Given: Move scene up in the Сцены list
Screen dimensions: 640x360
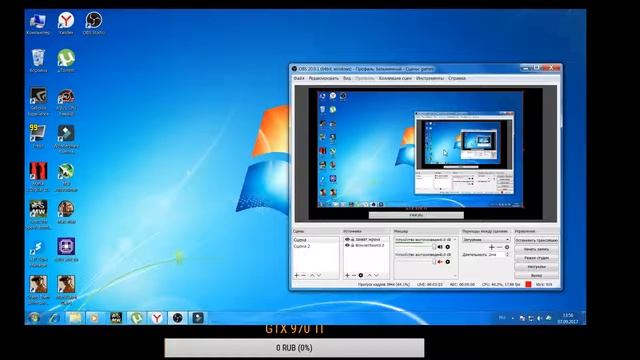Looking at the screenshot, I should tap(312, 276).
